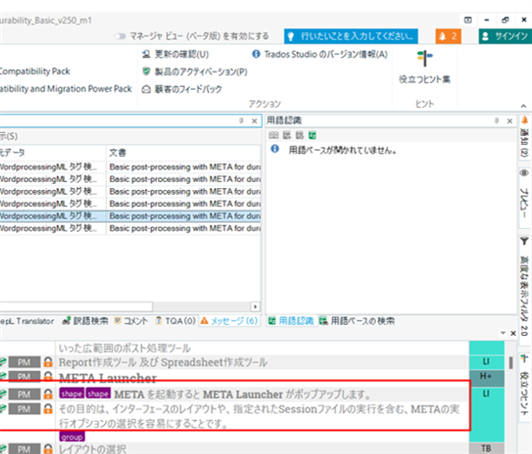The height and width of the screenshot is (454, 532).
Task: Click the editor vertical scrollbar thumb
Action: [511, 362]
